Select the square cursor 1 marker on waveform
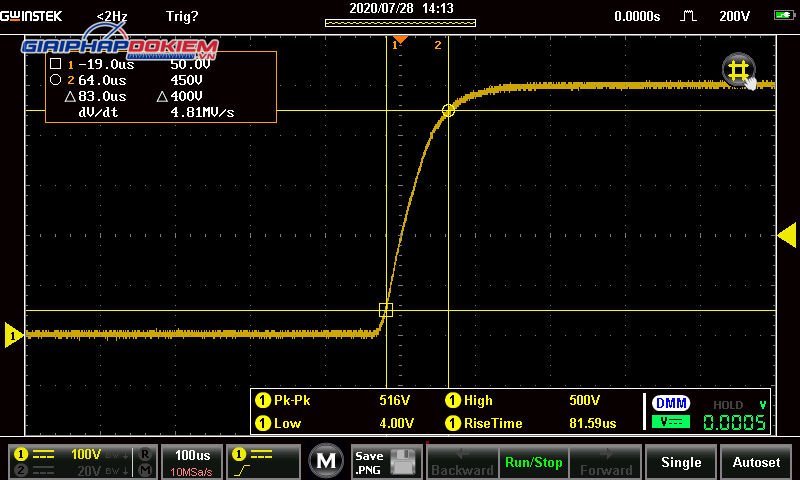 point(386,310)
